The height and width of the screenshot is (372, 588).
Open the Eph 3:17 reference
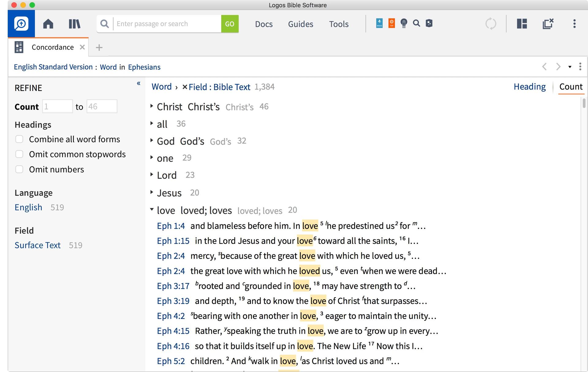(173, 286)
